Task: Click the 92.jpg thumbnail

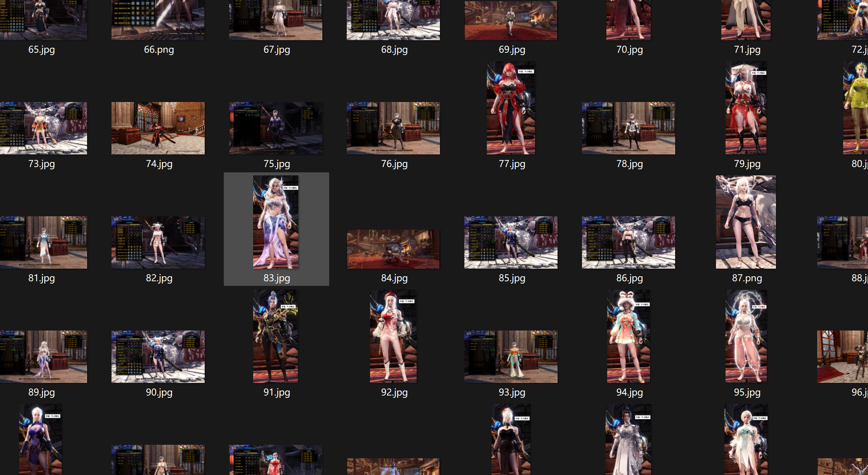Action: [x=393, y=336]
